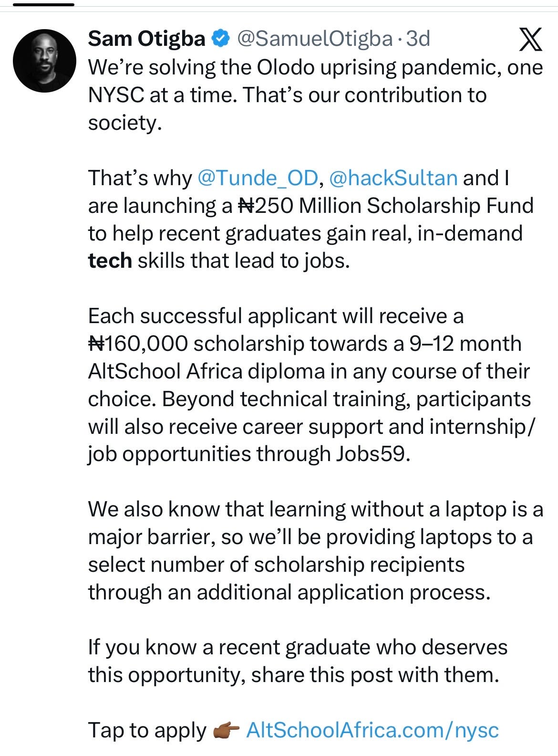Click the ₦250 Million Scholarship Fund phrase
This screenshot has height=756, width=558.
coord(385,206)
